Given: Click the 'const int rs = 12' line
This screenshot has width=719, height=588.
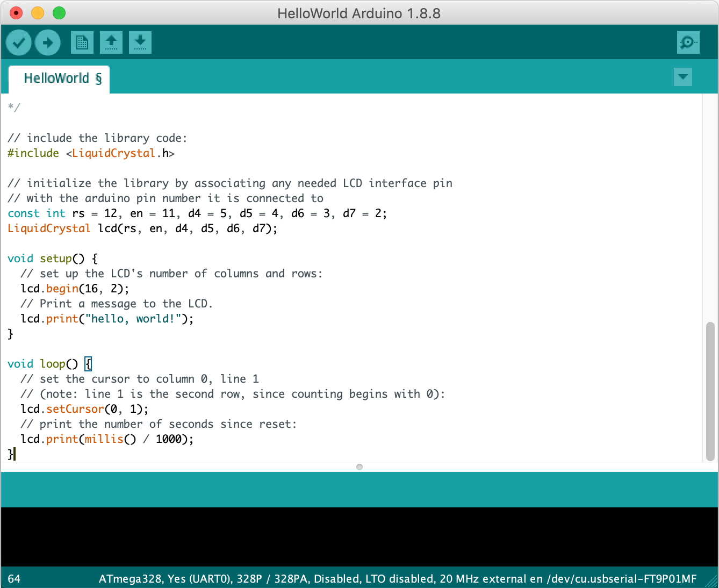Looking at the screenshot, I should coord(197,213).
